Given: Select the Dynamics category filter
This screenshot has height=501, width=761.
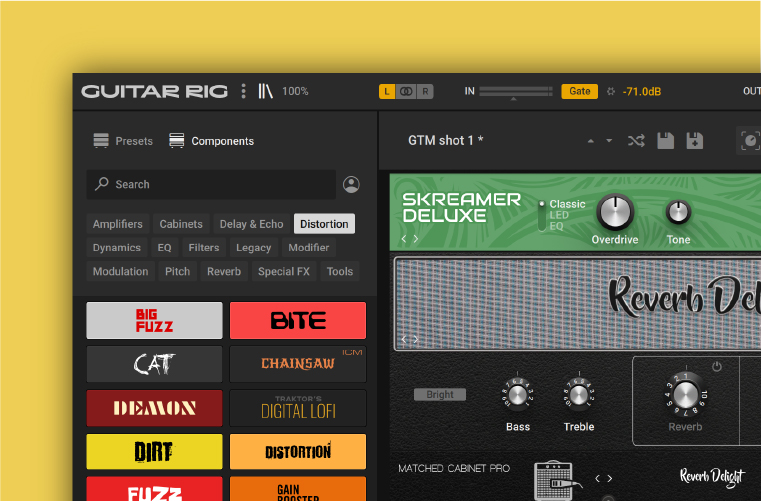Looking at the screenshot, I should point(116,248).
